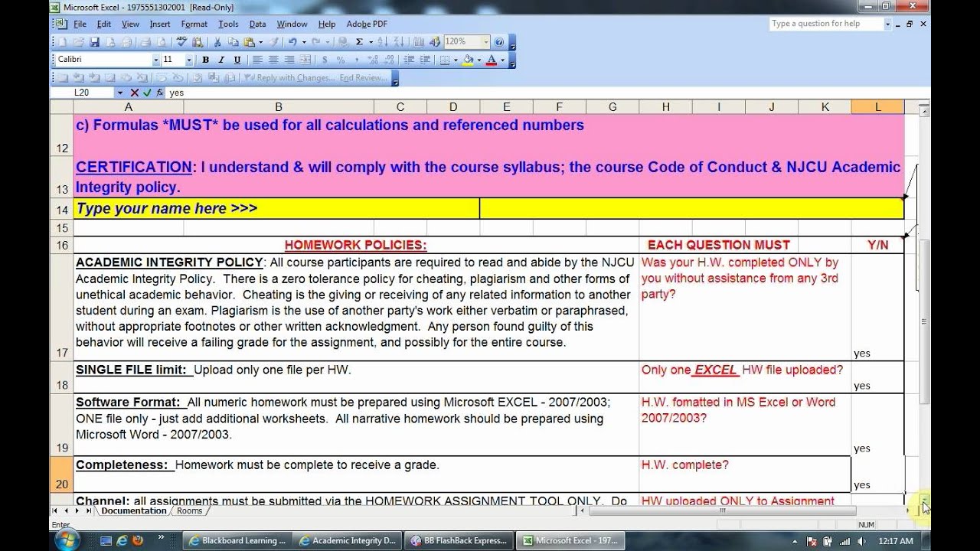Screen dimensions: 980x551
Task: Open the Borders dropdown arrow
Action: tap(456, 60)
